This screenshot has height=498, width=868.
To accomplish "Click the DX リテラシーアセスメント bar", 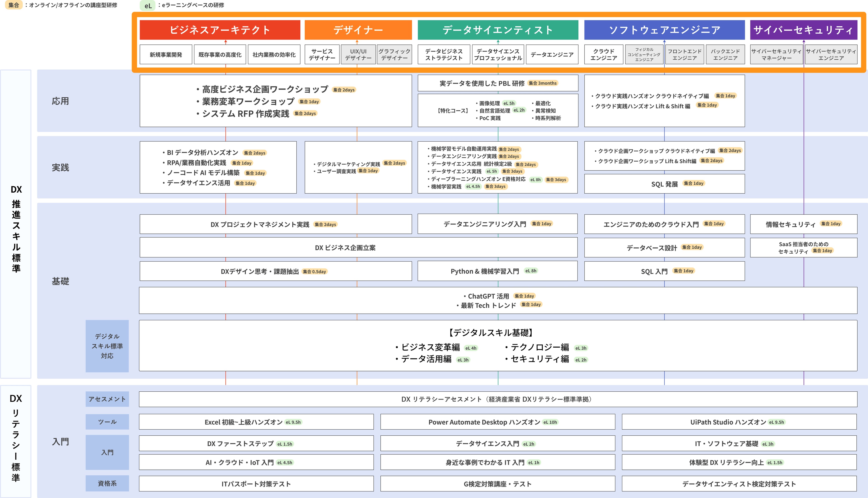I will 498,399.
